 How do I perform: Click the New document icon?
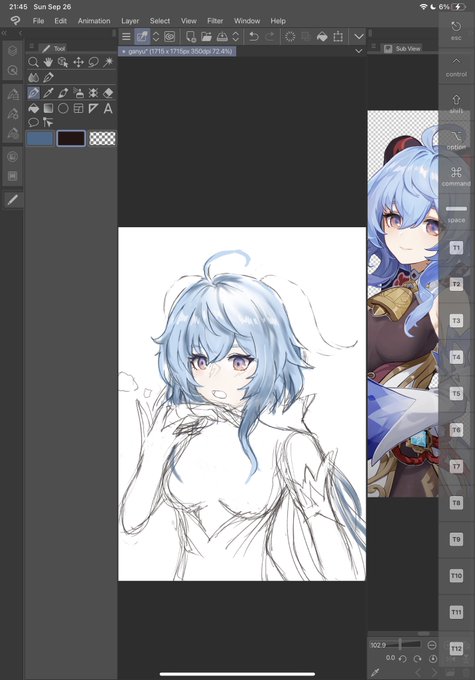point(190,37)
